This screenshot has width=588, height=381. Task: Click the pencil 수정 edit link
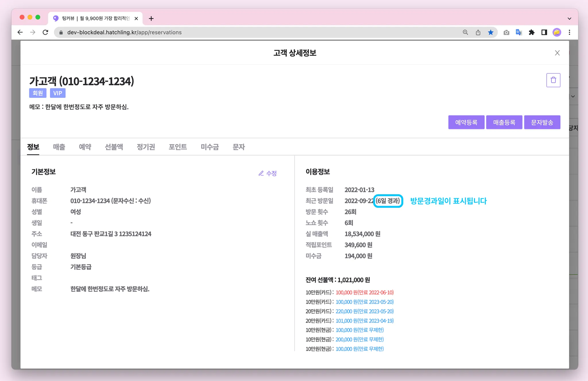coord(267,173)
